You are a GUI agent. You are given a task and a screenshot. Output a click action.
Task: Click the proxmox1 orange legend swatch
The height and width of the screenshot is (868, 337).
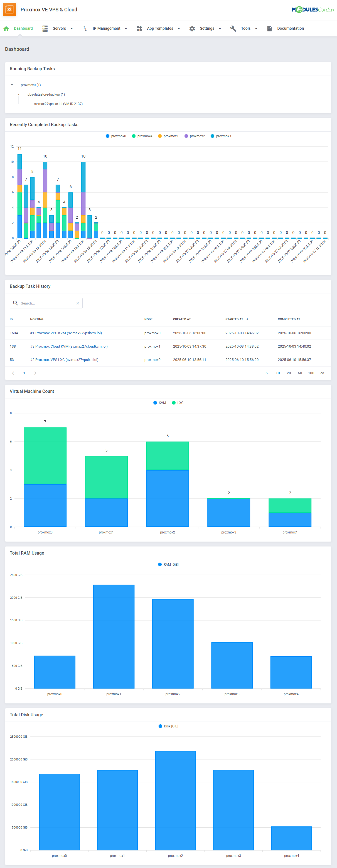pyautogui.click(x=160, y=136)
